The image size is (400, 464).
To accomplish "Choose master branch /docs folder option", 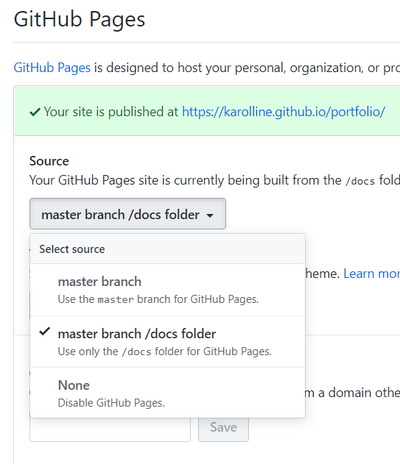I will (167, 342).
